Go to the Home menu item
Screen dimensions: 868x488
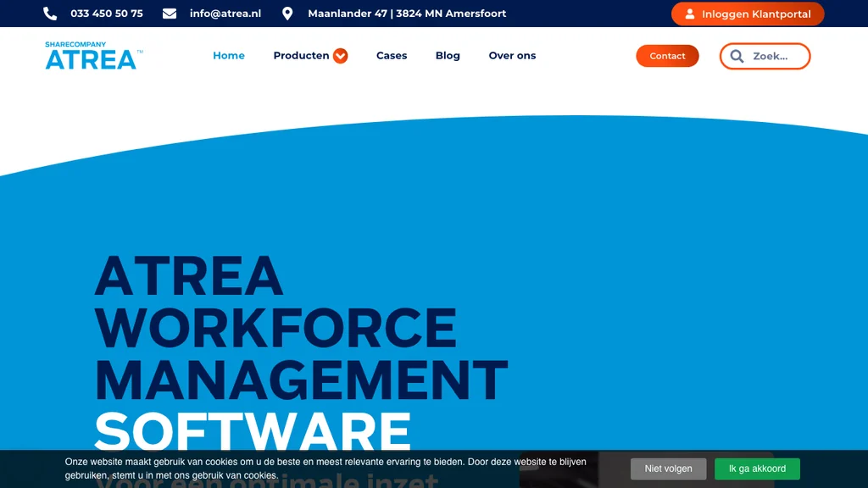(229, 55)
